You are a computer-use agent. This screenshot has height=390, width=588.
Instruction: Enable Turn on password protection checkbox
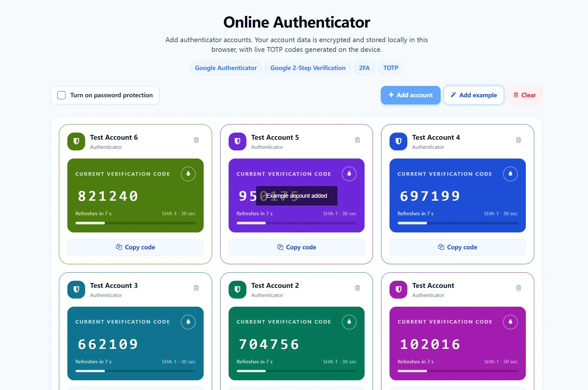point(62,95)
